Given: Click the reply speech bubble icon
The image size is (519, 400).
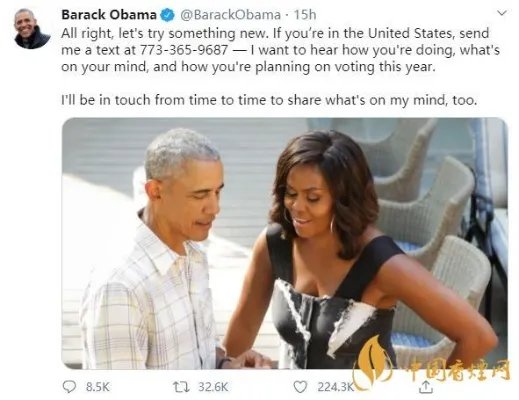Looking at the screenshot, I should 69,387.
